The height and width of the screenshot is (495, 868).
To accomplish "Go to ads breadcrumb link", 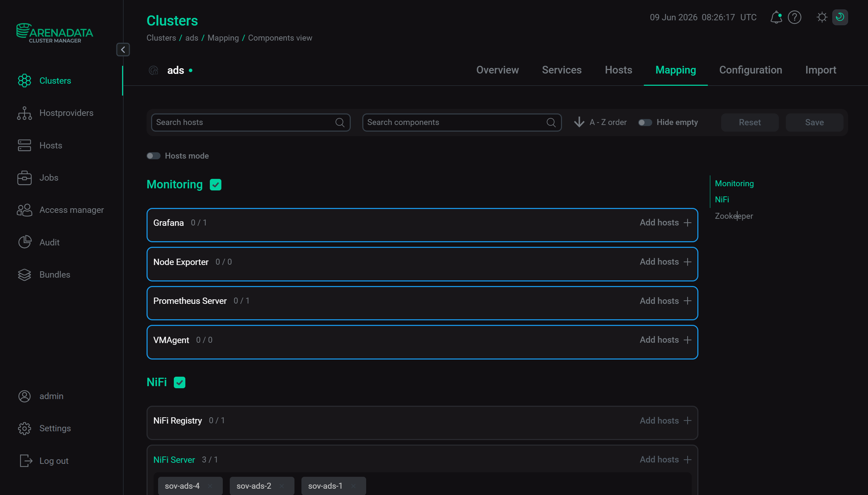I will click(192, 38).
